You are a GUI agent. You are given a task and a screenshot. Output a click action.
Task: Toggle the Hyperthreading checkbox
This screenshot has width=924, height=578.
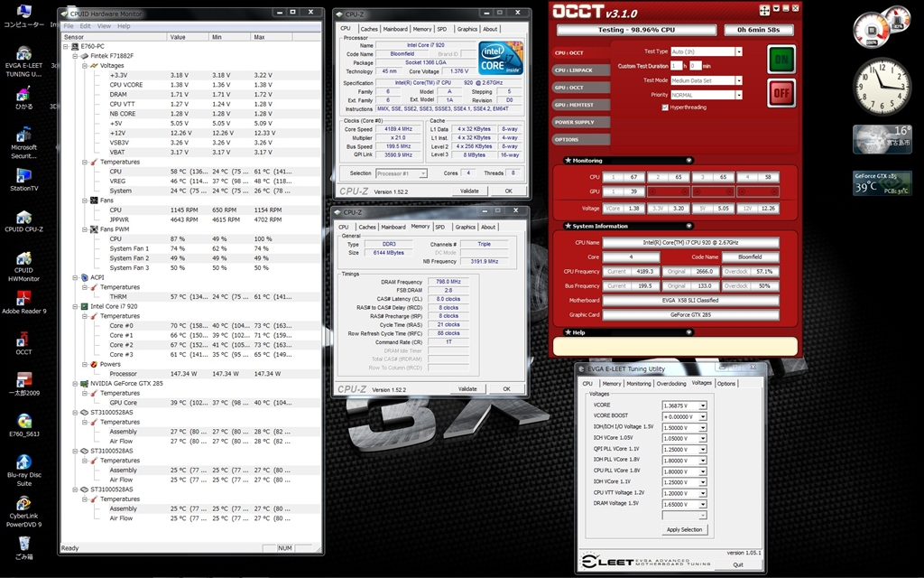tap(665, 107)
